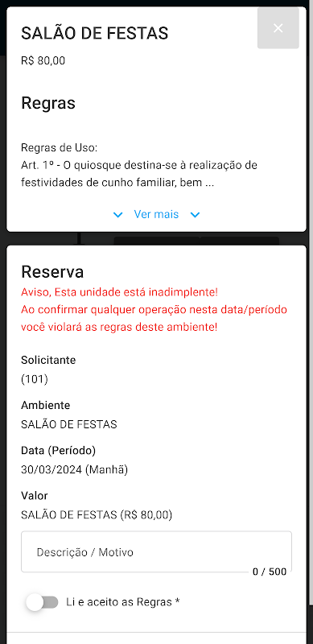Click the R$ 80,00 price under the title
The width and height of the screenshot is (313, 644).
(x=43, y=61)
